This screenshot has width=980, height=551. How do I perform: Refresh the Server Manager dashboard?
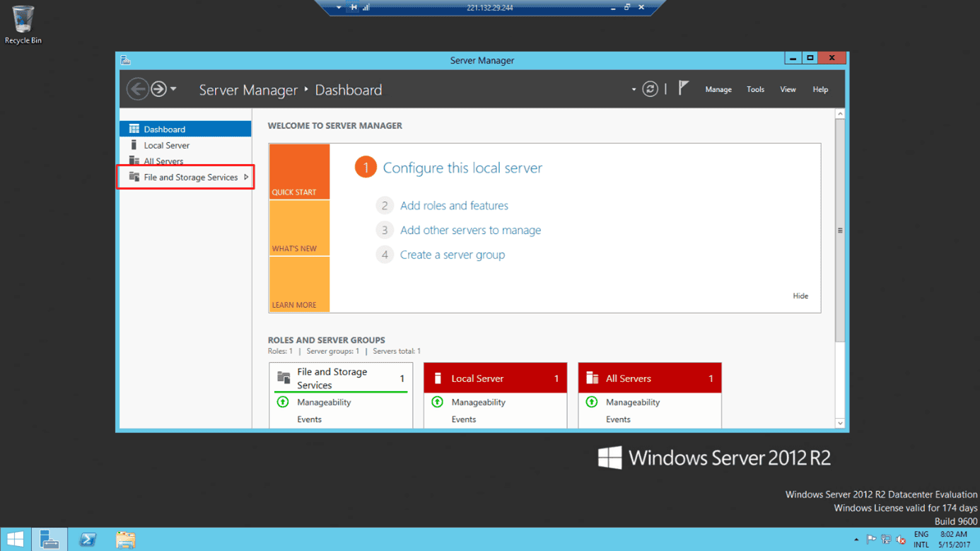(x=650, y=89)
